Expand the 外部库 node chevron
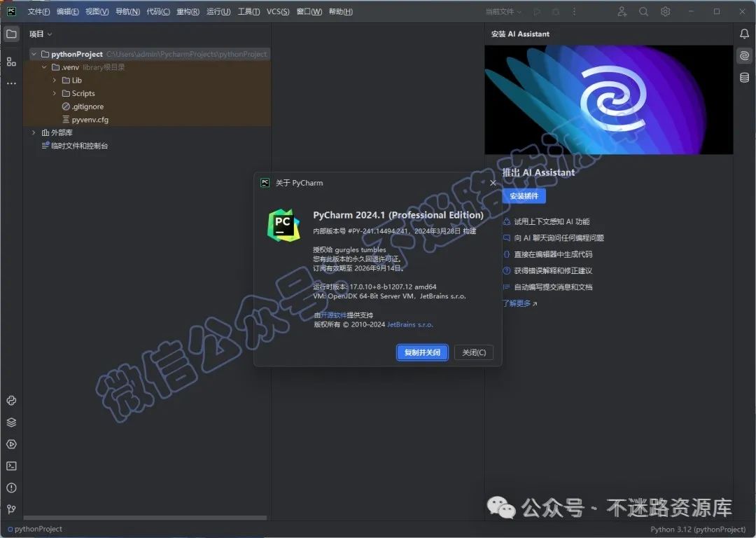 (x=34, y=132)
